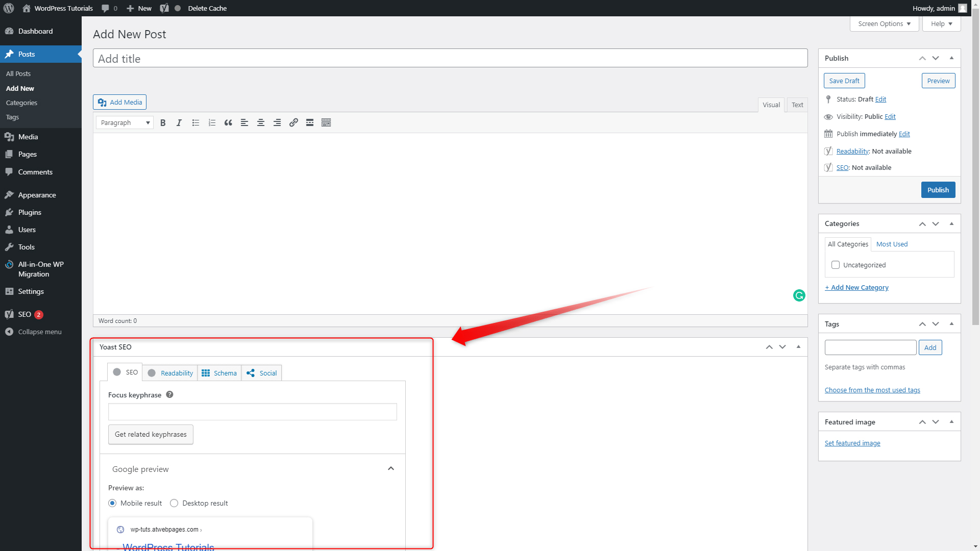
Task: Toggle Featured image panel triangle
Action: [x=951, y=422]
